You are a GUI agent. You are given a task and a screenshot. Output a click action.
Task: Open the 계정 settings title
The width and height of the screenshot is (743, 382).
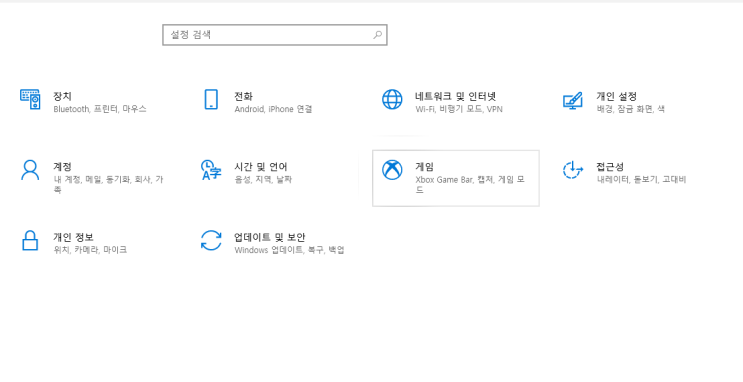tap(62, 167)
